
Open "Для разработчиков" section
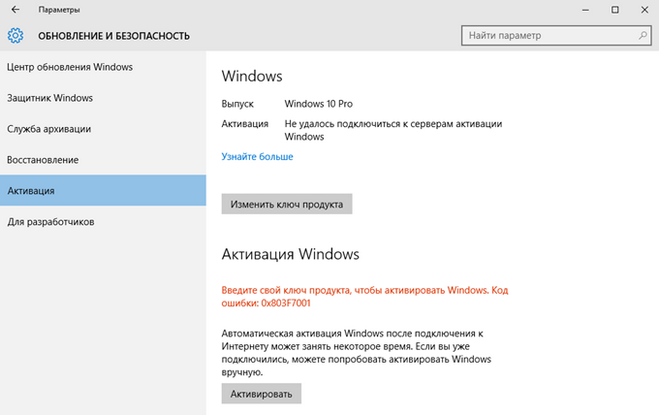click(x=103, y=222)
